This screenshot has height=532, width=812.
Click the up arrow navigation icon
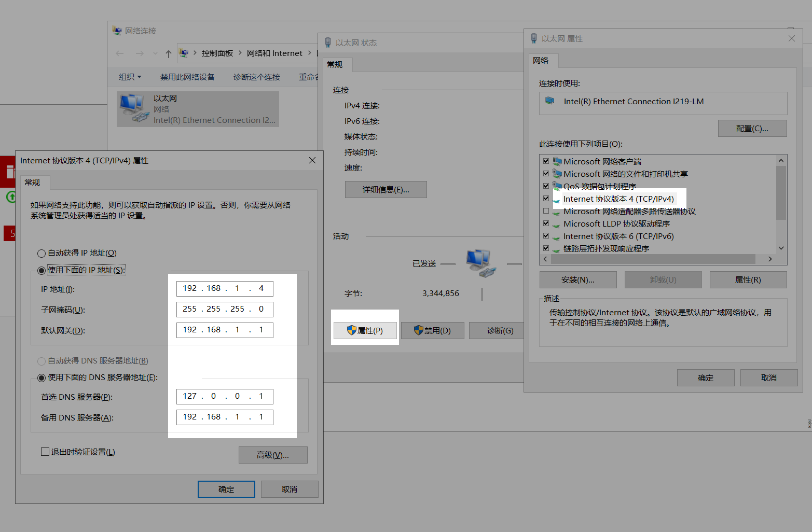(169, 53)
